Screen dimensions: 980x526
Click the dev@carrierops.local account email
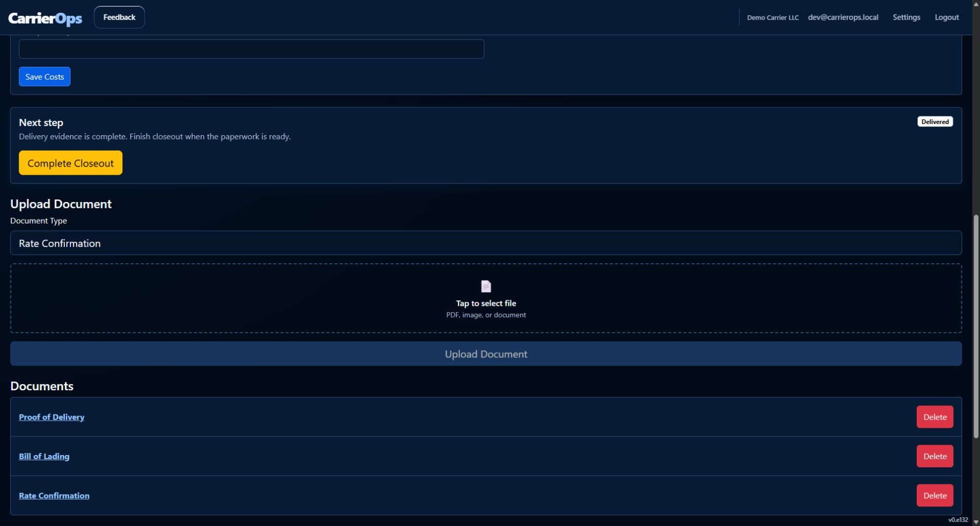(843, 17)
